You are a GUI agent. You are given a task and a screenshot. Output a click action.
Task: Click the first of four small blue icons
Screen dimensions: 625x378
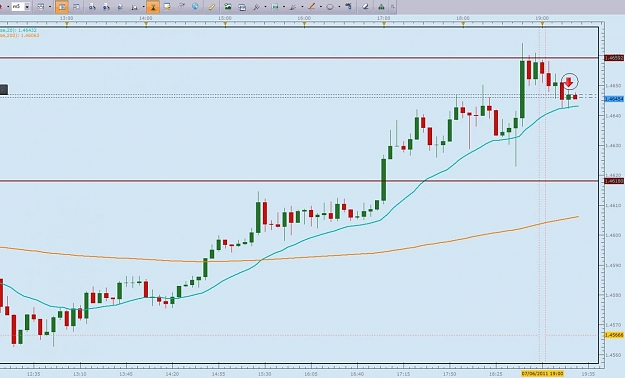[x=92, y=7]
